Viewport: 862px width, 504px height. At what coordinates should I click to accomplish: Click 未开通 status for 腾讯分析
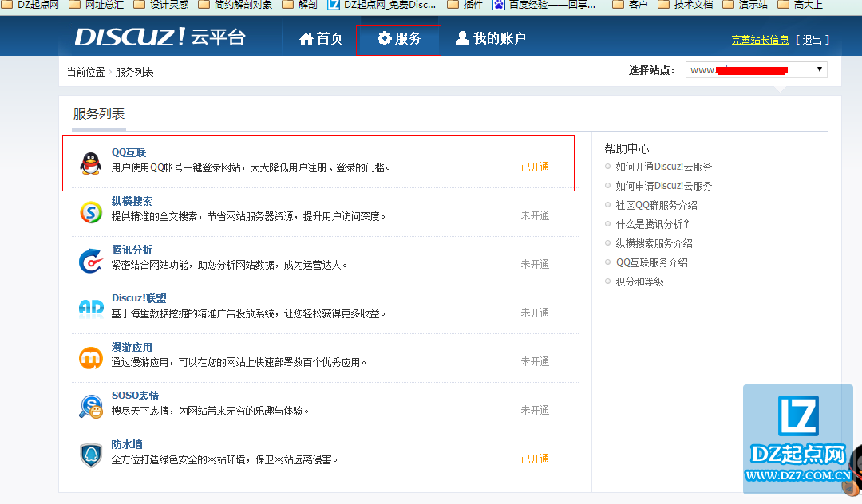click(x=535, y=264)
